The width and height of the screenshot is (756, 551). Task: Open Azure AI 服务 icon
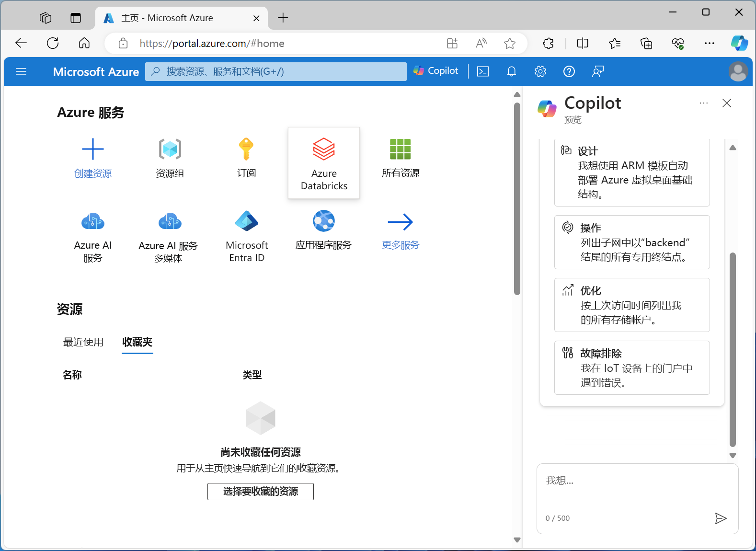(93, 221)
